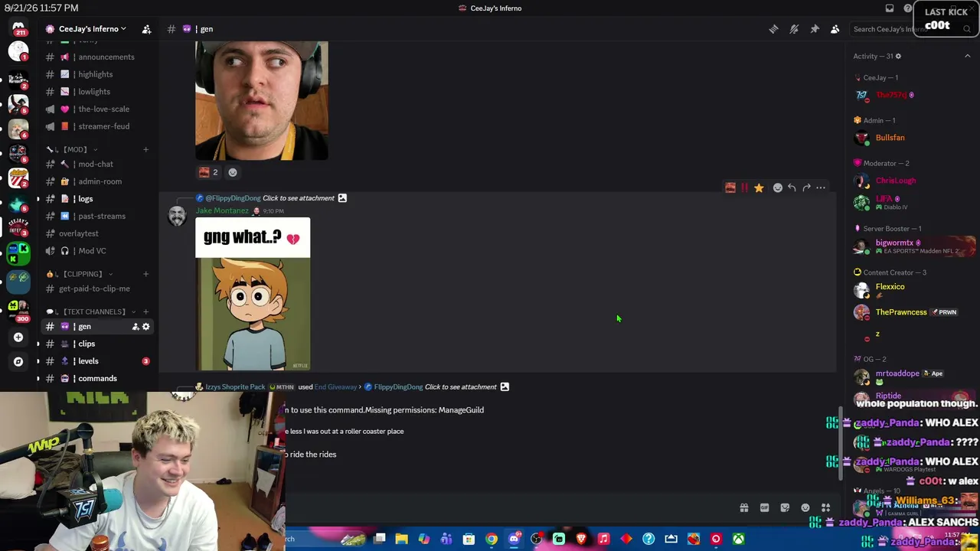Open the overlaytest channel

pos(97,233)
